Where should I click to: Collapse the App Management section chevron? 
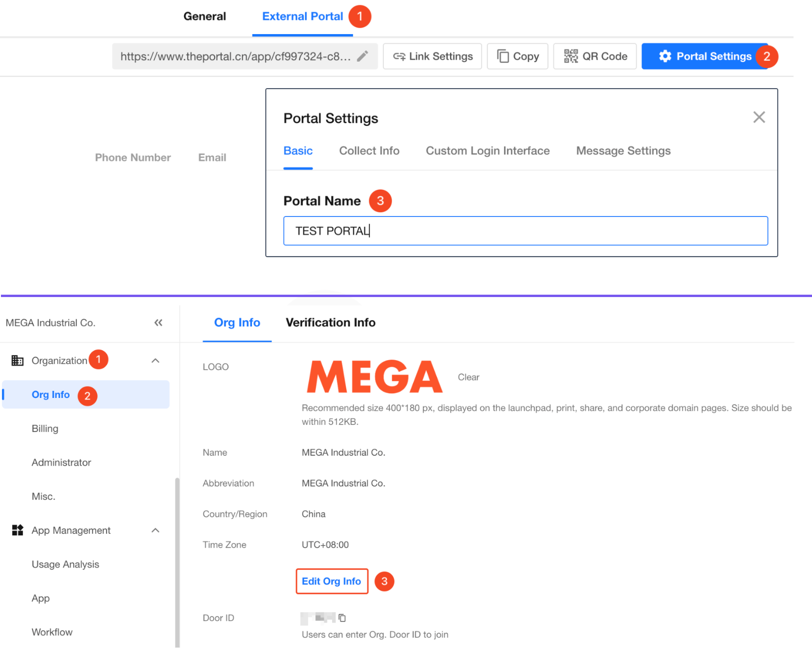(155, 530)
